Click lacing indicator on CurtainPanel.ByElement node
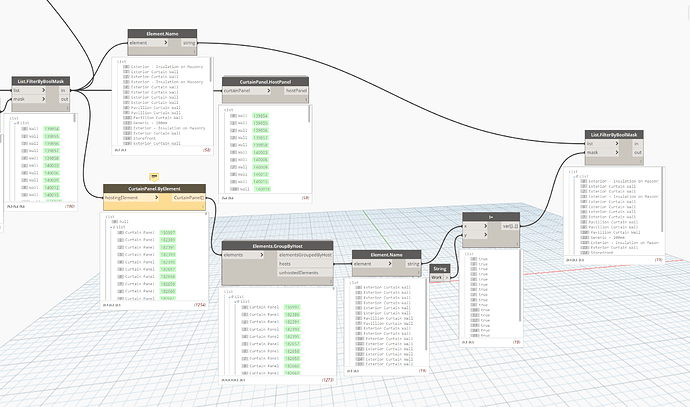 pyautogui.click(x=203, y=206)
